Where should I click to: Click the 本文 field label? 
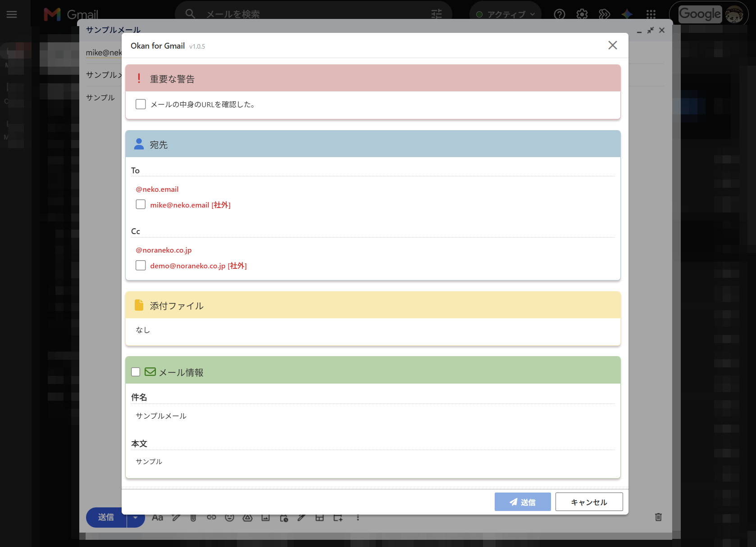pos(139,443)
